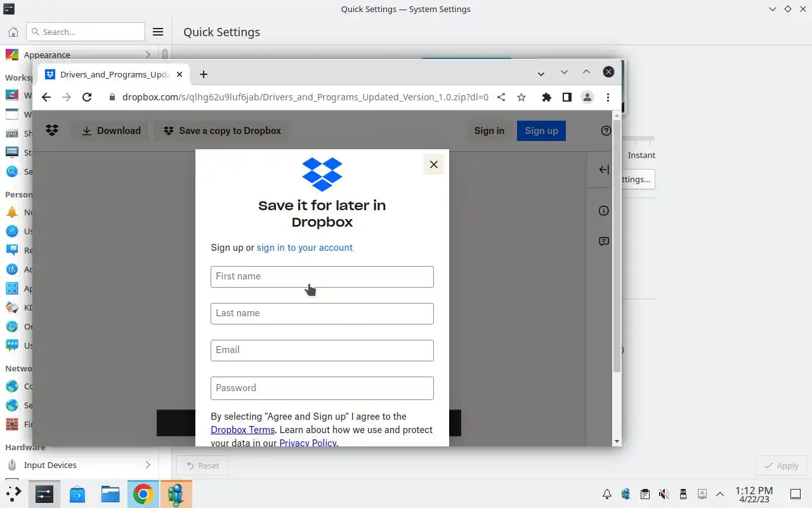Follow the sign in to your account link
The width and height of the screenshot is (812, 508).
coord(304,248)
